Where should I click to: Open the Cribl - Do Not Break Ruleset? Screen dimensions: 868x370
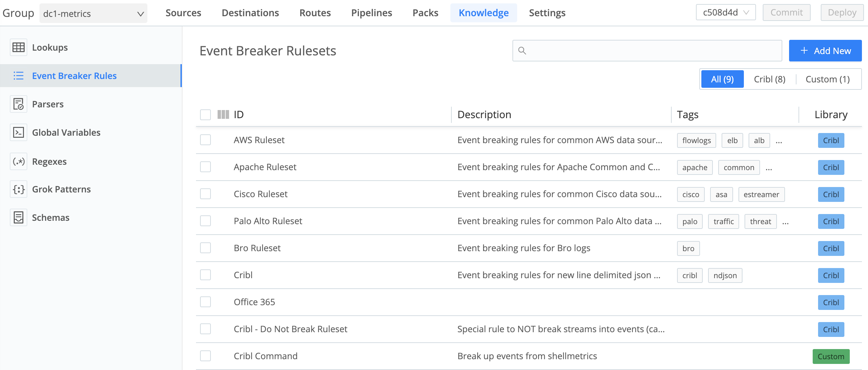pyautogui.click(x=291, y=329)
